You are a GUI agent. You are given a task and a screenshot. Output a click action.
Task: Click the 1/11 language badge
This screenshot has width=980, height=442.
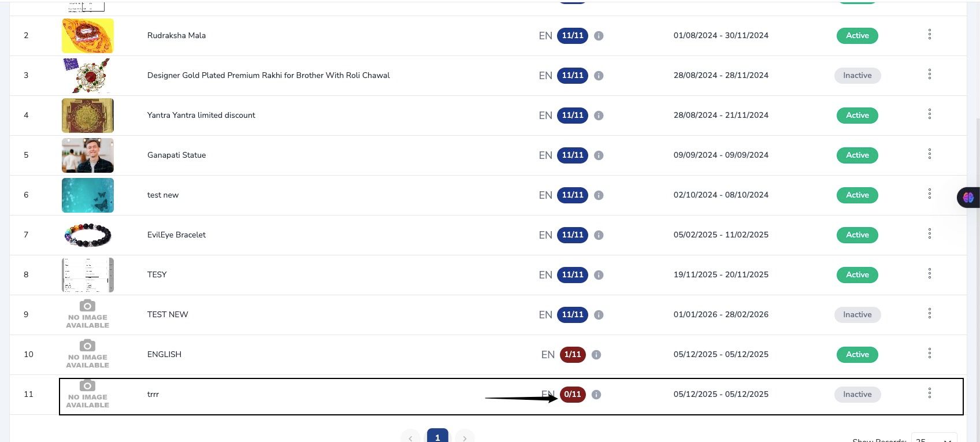(x=572, y=355)
